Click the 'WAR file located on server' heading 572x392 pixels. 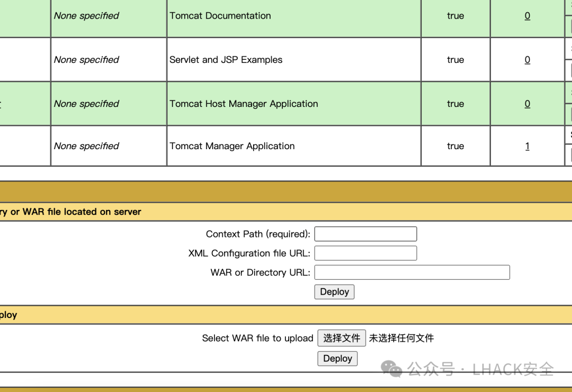[x=82, y=212]
